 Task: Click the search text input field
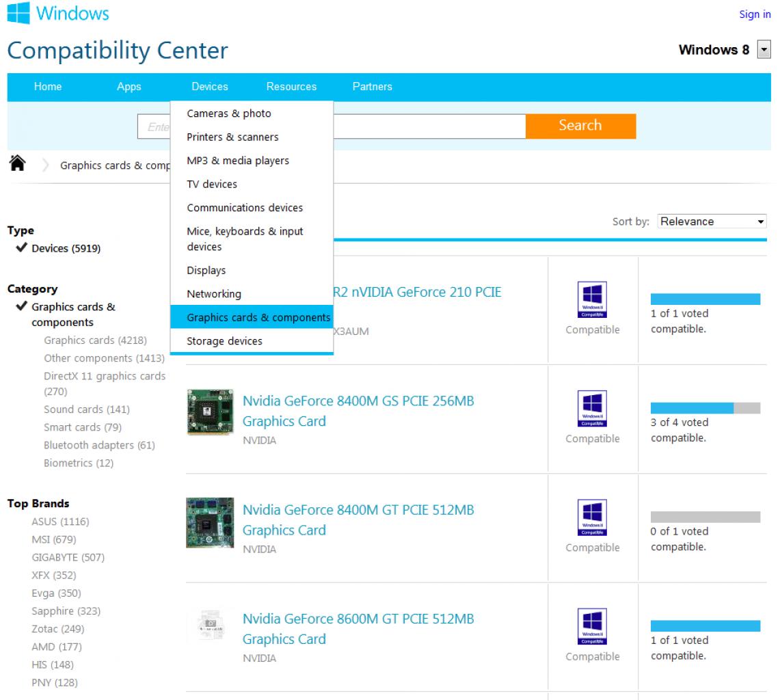coord(332,126)
